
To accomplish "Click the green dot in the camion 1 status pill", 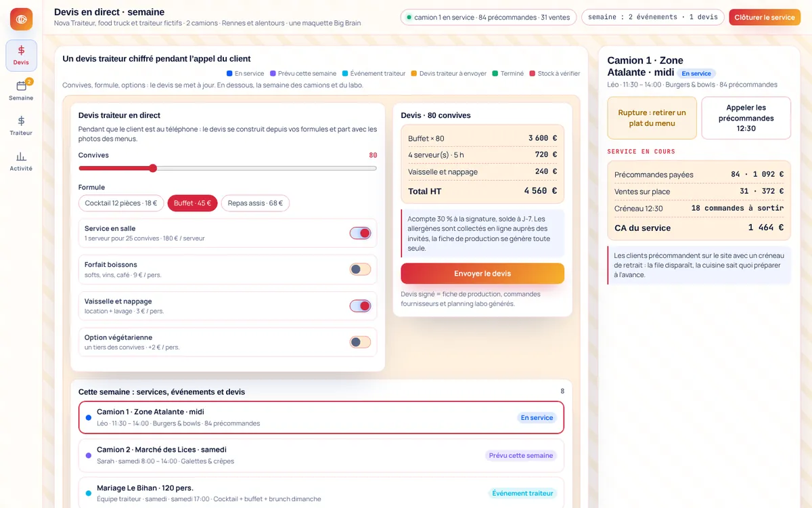I will coord(409,18).
